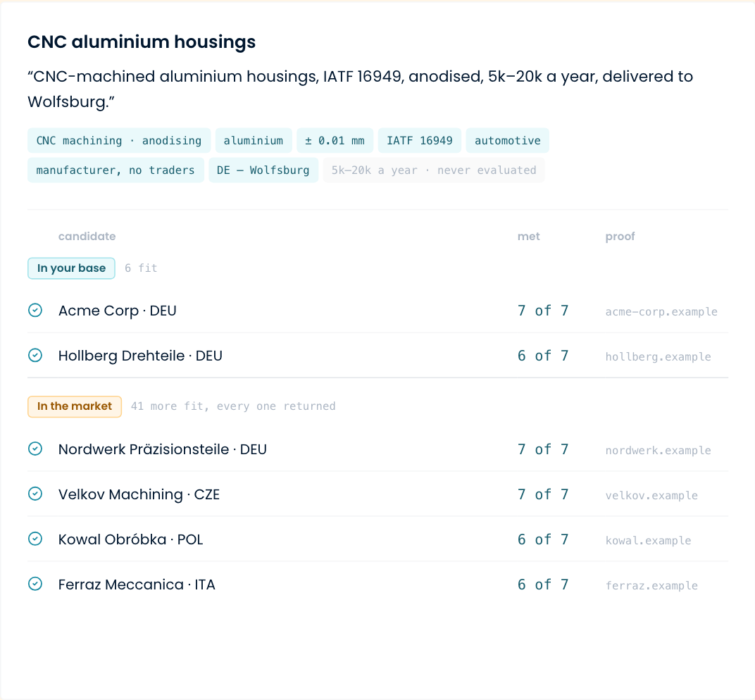Click the check icon beside Hollberg Drehteile
The height and width of the screenshot is (700, 755).
35,356
